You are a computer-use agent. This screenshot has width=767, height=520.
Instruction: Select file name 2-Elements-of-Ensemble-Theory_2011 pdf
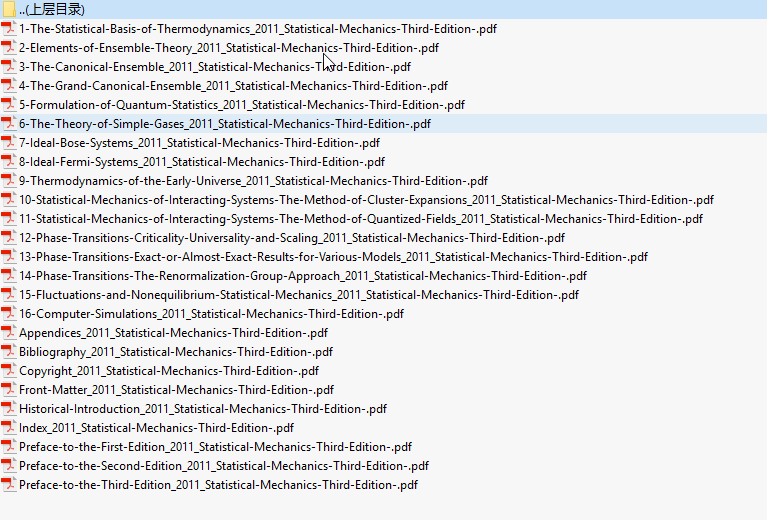229,48
